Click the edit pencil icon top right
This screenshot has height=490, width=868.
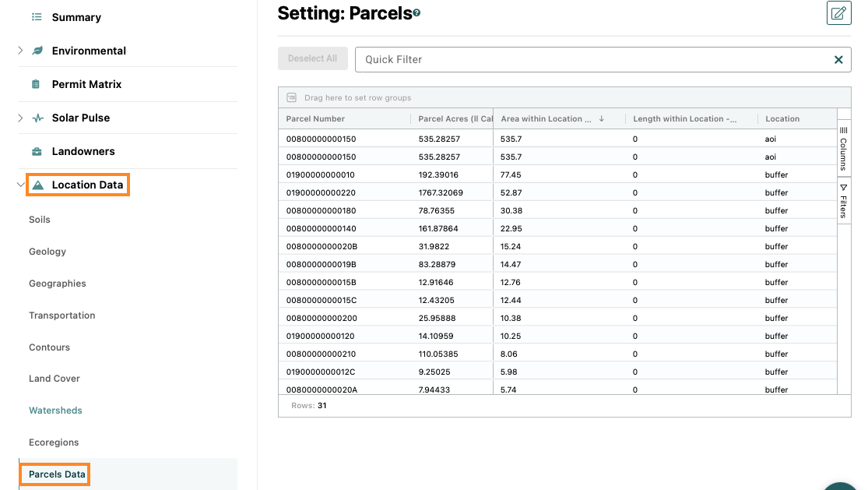pos(838,13)
